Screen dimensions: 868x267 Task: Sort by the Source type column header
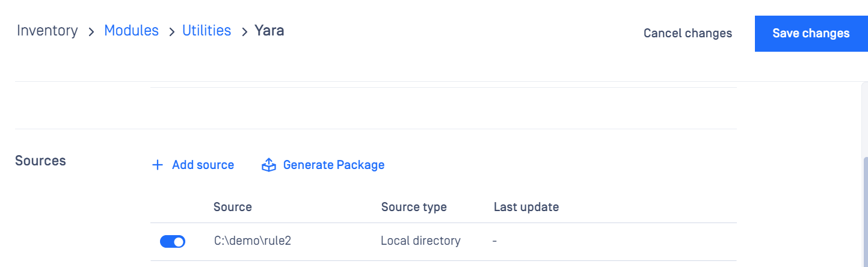414,207
